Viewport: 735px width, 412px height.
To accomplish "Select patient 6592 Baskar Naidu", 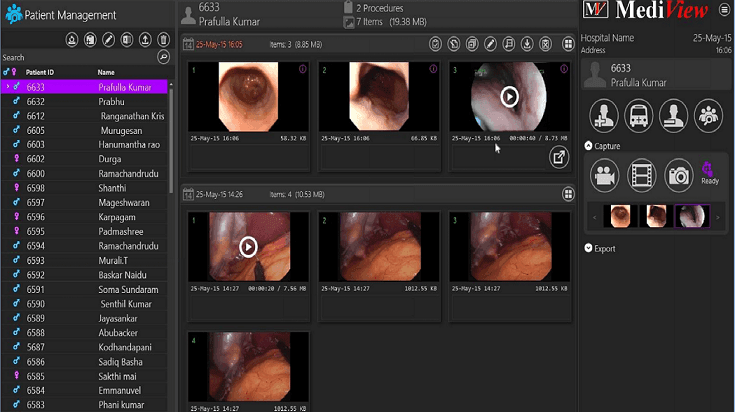I will coord(84,275).
